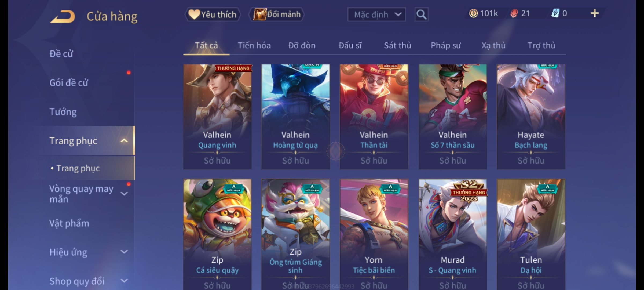
Task: Tap the gold coin 101k icon
Action: (x=473, y=13)
